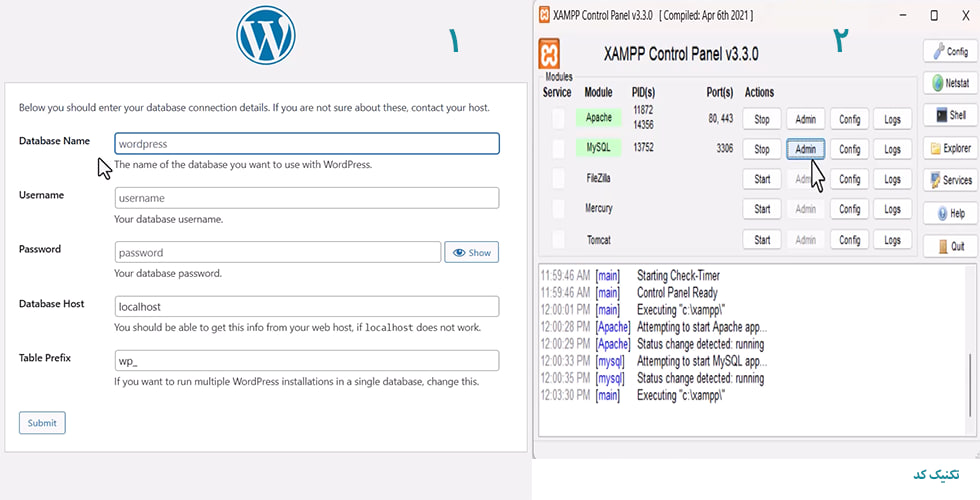980x500 pixels.
Task: Click disabled Tomcat Admin button
Action: click(806, 239)
